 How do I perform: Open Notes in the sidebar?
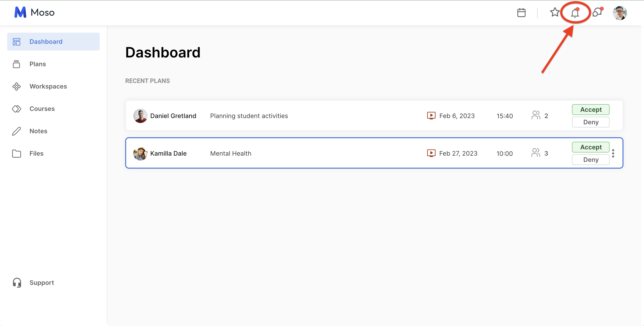pyautogui.click(x=38, y=131)
